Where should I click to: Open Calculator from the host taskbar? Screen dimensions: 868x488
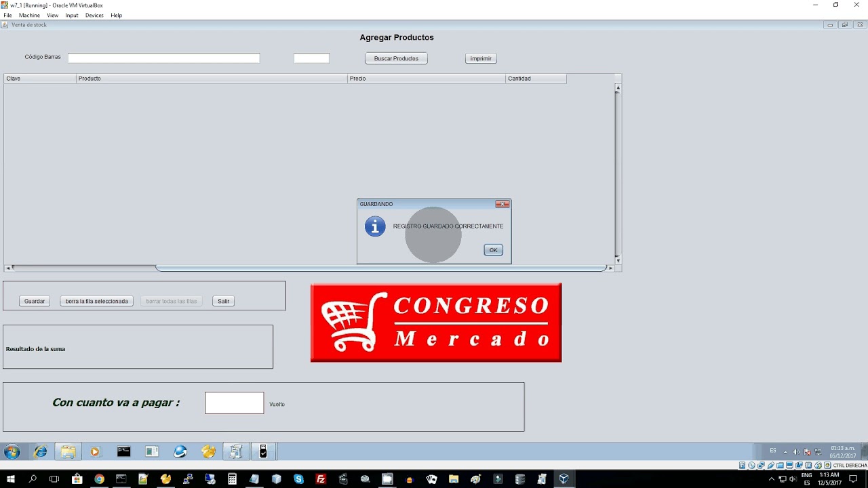(232, 479)
